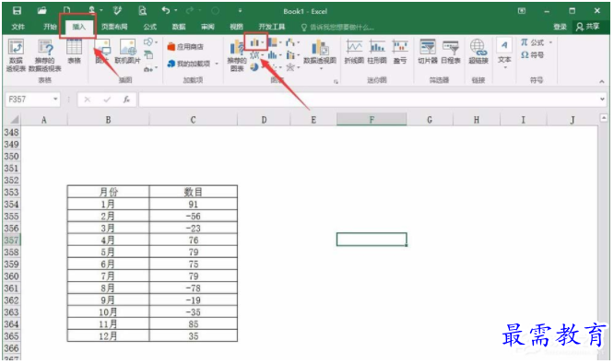Click the New blank document icon

click(67, 11)
